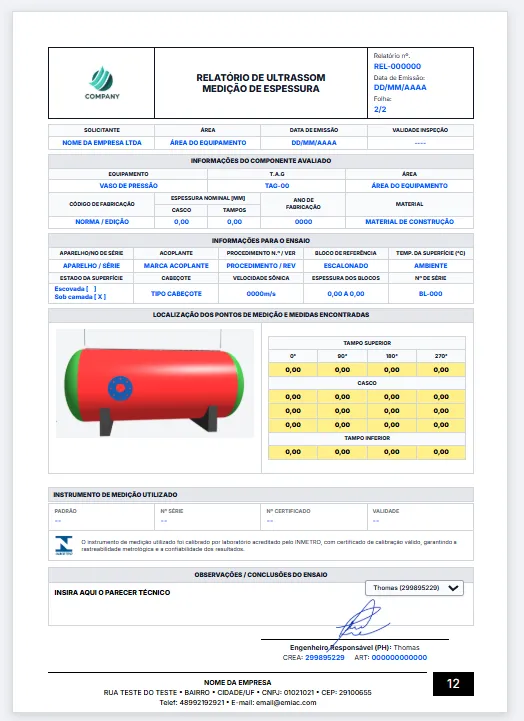This screenshot has height=721, width=524.
Task: Click the yellow Tampo Superior 0° cell
Action: coord(293,370)
